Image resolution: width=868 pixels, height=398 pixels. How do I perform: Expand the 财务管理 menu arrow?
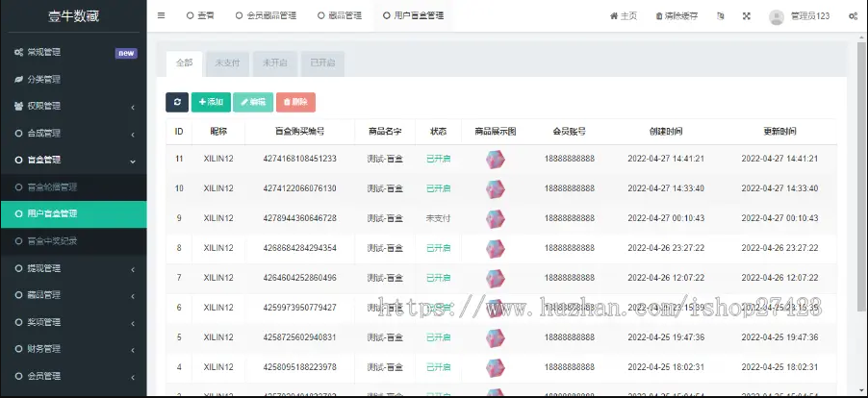133,350
